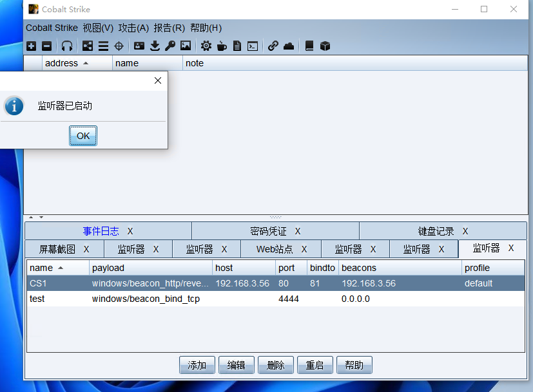Open the 攻击(A) menu
Screen dimensions: 533x392
point(133,28)
